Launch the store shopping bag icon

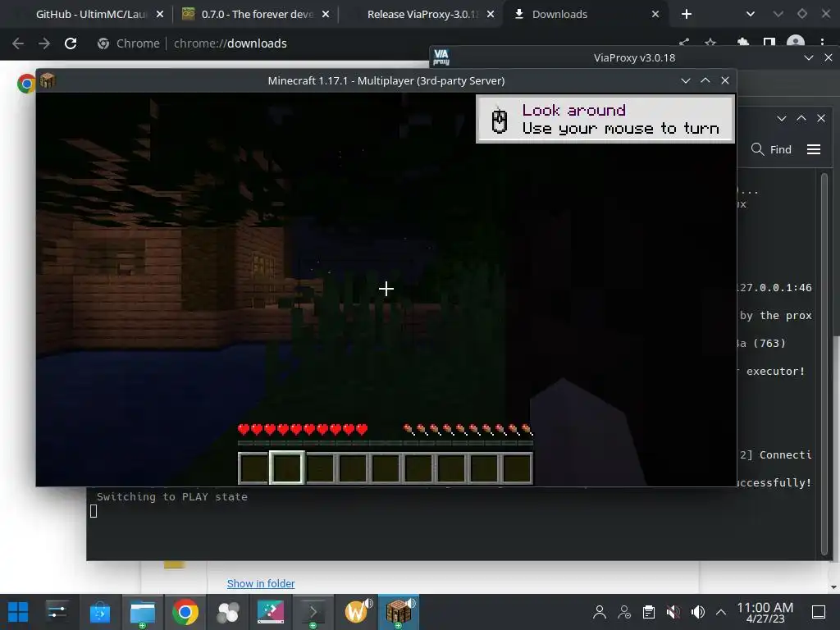tap(99, 612)
